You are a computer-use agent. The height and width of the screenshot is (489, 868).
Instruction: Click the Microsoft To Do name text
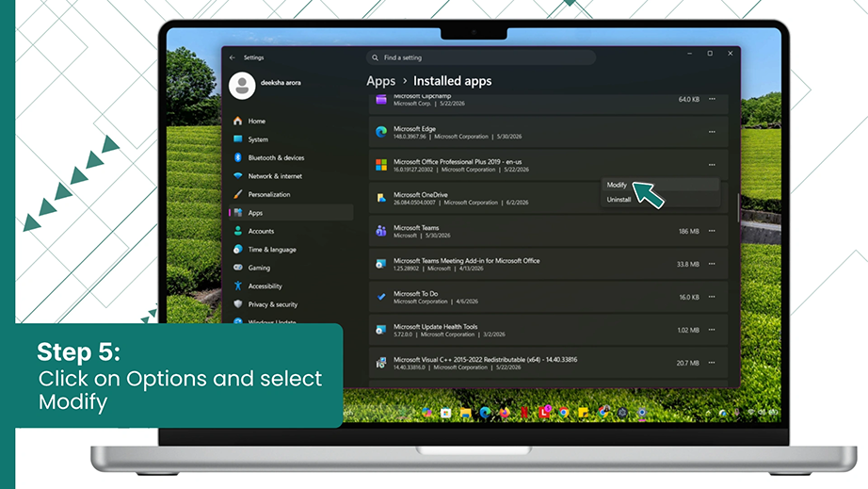pyautogui.click(x=416, y=294)
